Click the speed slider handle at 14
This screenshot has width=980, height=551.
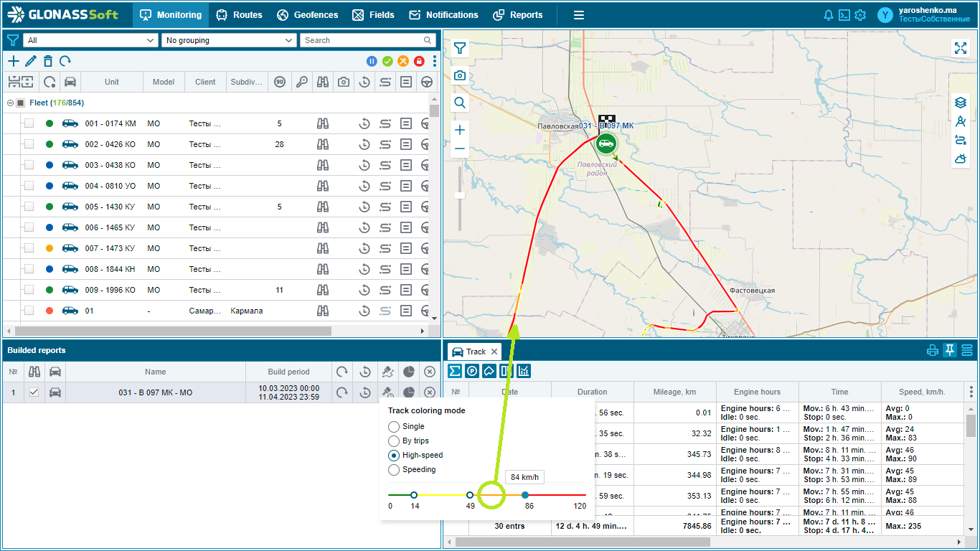coord(414,495)
